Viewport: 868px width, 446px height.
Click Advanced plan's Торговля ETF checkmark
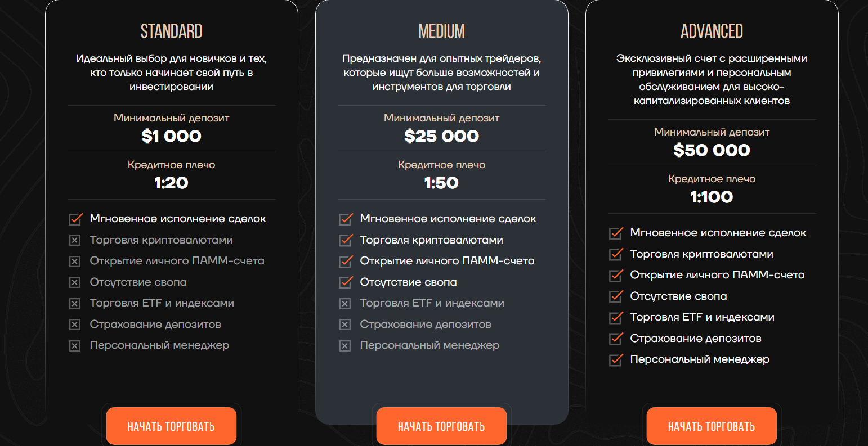tap(616, 317)
